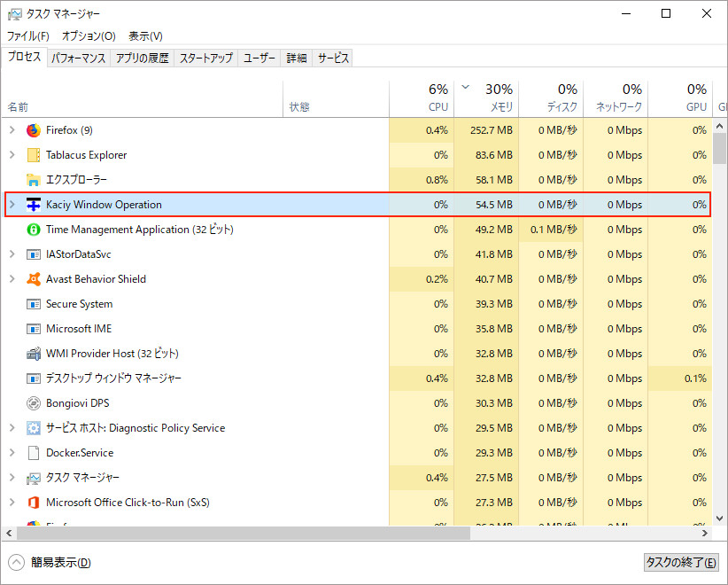The image size is (728, 585).
Task: Sort processes by ネットワーク column
Action: [616, 99]
